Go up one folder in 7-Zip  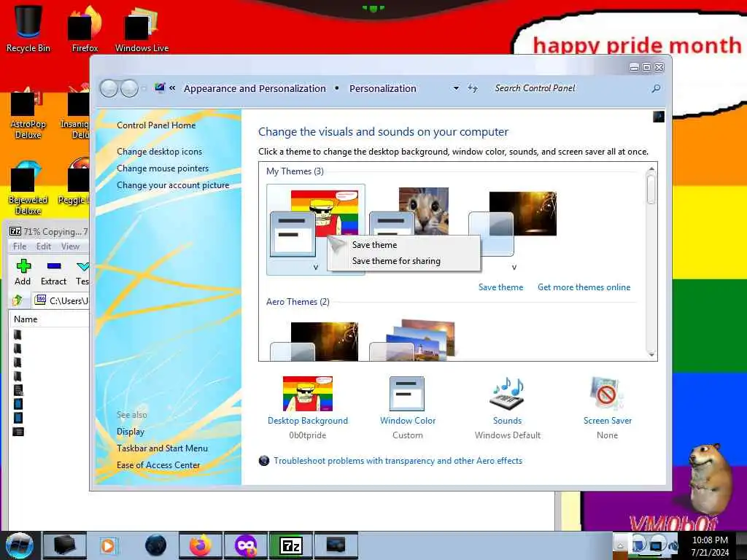18,300
